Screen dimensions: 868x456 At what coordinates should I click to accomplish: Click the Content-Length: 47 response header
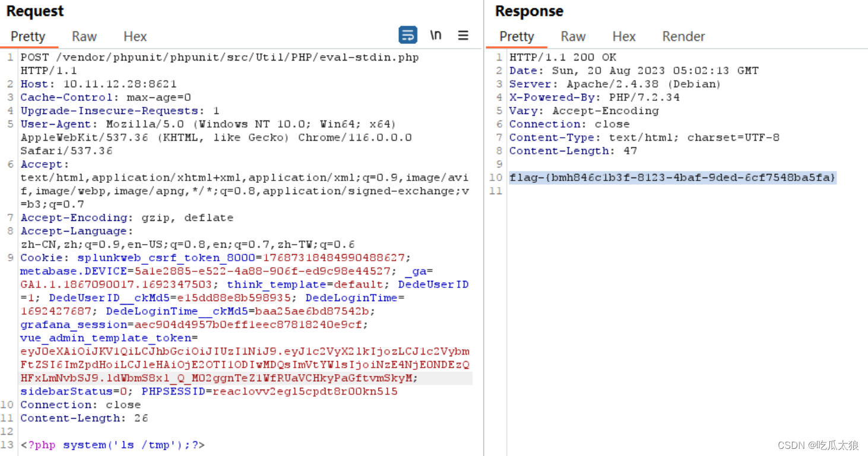click(573, 151)
